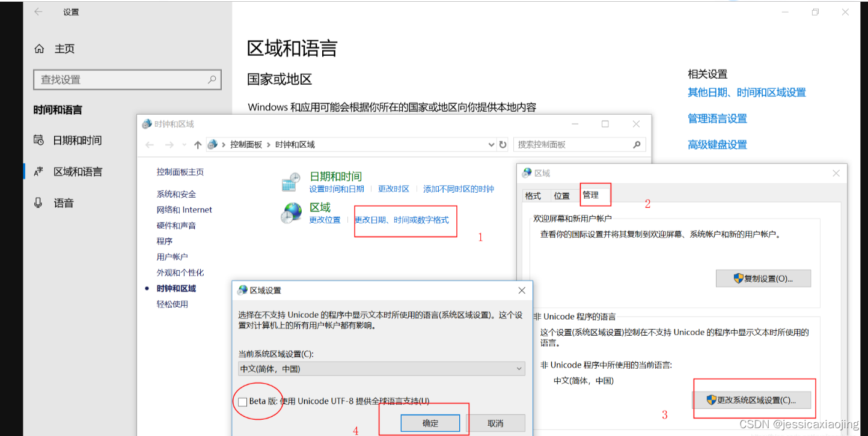Open the green 日期和时间 heading link
The height and width of the screenshot is (436, 868).
click(x=335, y=177)
